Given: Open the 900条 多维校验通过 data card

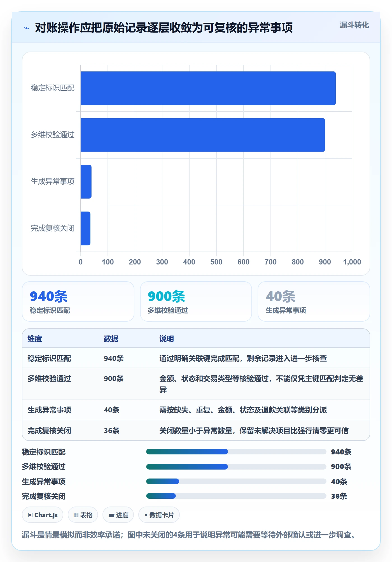Looking at the screenshot, I should point(196,301).
